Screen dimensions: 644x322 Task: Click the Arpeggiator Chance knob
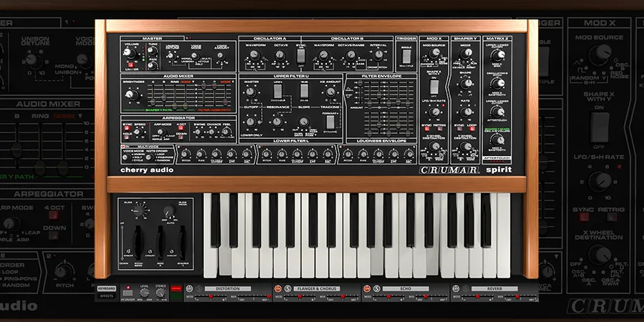click(212, 132)
